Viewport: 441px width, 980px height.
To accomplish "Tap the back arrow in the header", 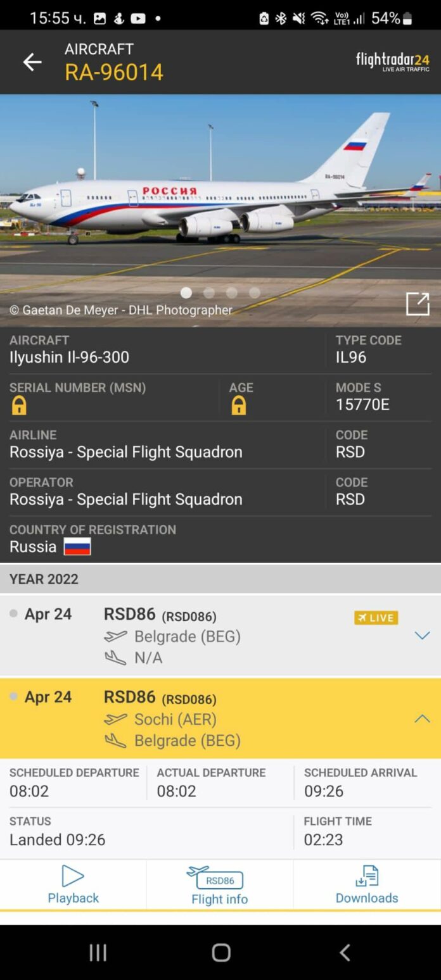I will (32, 61).
